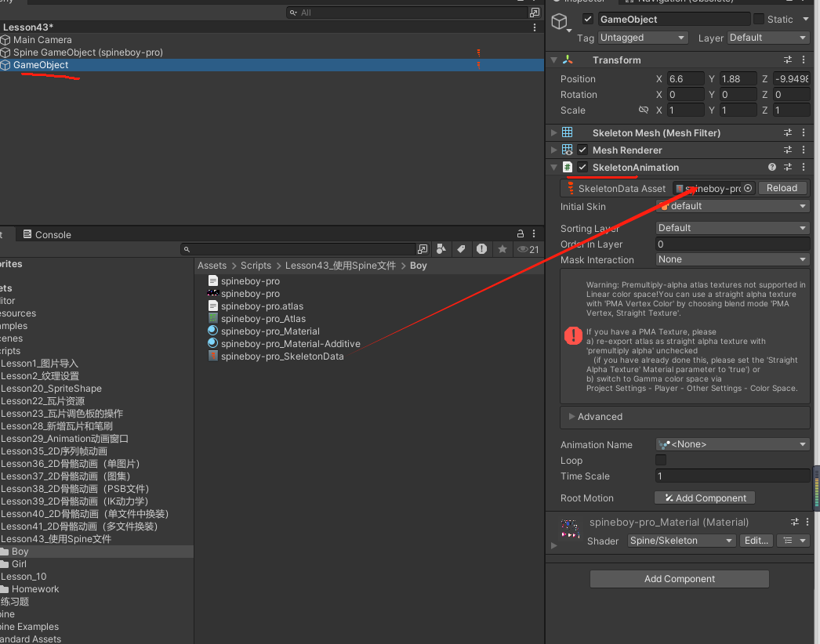Viewport: 820px width, 644px height.
Task: Switch to the Console tab
Action: 47,235
